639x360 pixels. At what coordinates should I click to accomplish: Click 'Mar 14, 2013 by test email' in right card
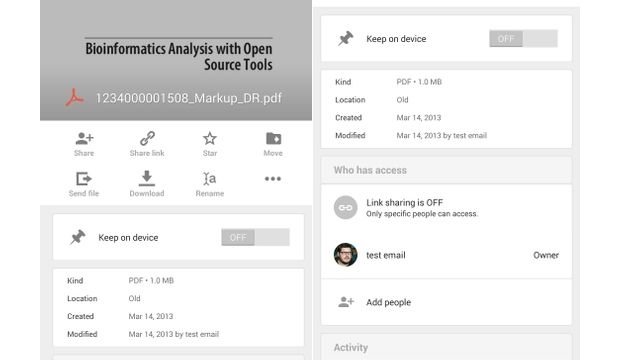442,136
